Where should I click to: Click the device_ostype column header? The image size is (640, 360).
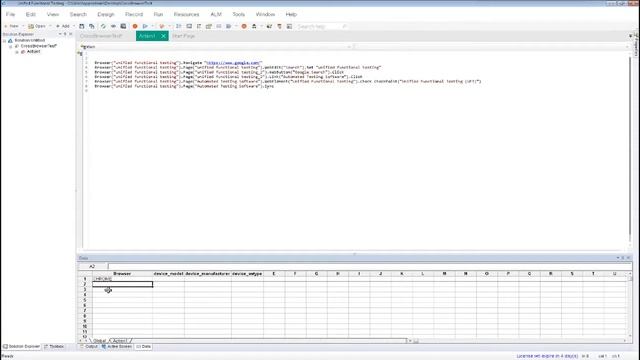coord(247,273)
